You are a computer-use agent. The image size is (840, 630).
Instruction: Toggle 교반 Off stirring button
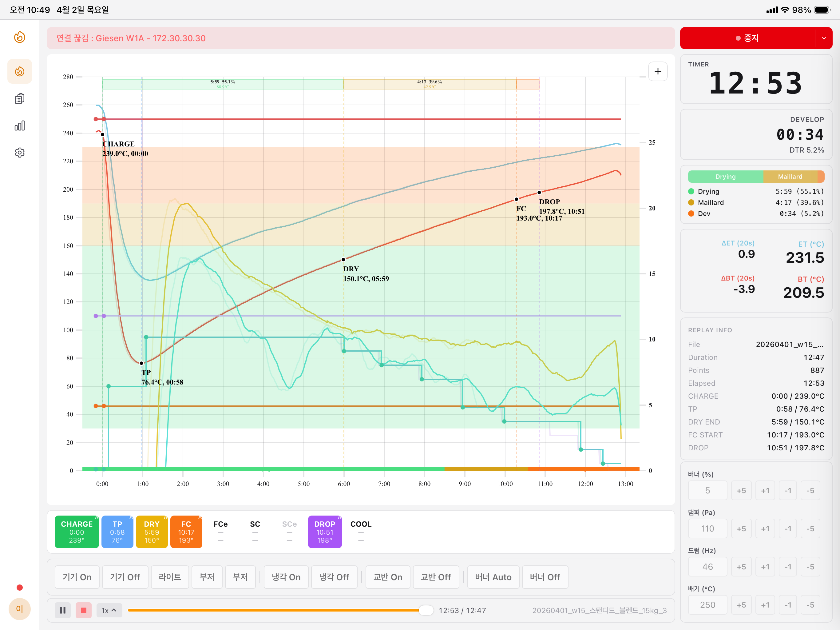pos(436,577)
